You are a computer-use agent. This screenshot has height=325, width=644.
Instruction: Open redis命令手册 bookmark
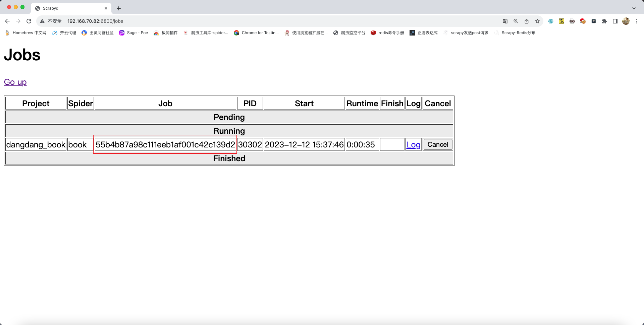coord(387,33)
